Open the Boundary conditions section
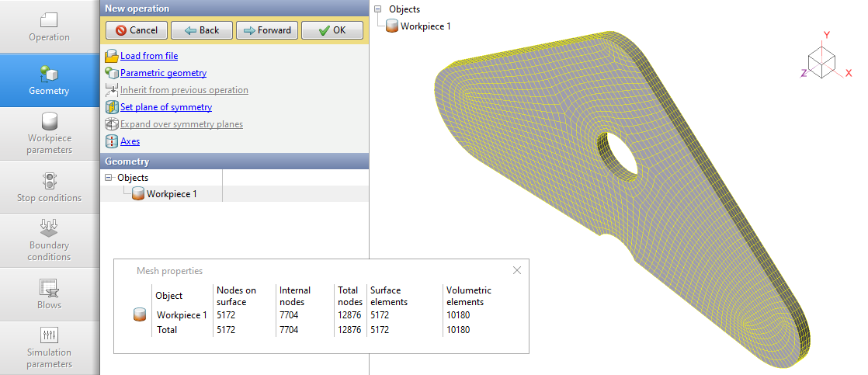868x375 pixels. pos(50,241)
